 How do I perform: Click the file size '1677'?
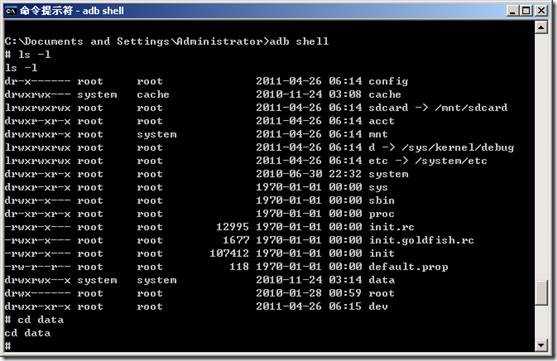tap(236, 241)
